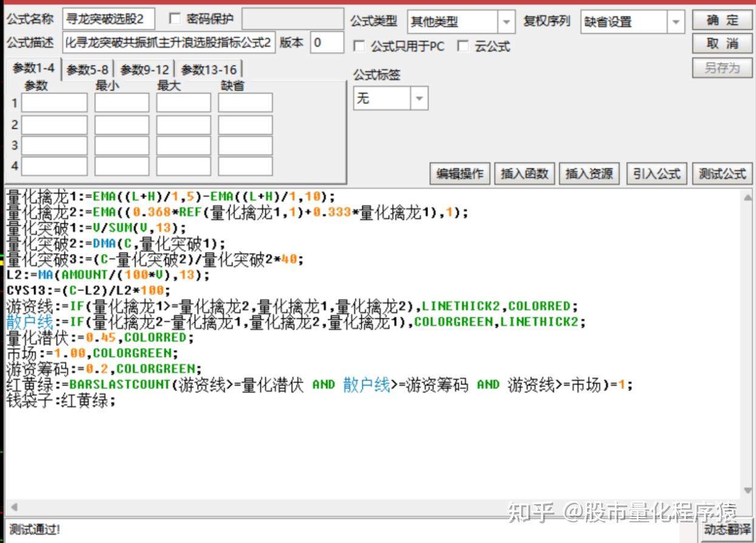Click the row 4 参数 name field

(x=55, y=166)
